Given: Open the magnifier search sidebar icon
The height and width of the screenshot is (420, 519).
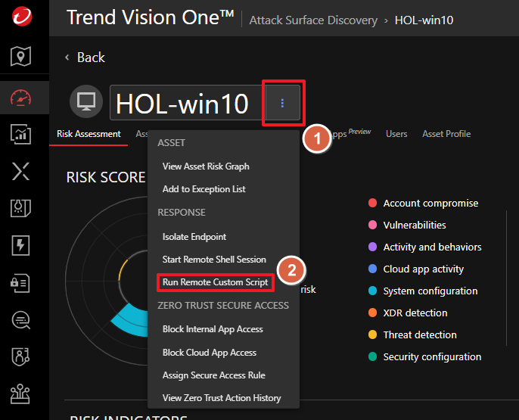Looking at the screenshot, I should click(21, 319).
